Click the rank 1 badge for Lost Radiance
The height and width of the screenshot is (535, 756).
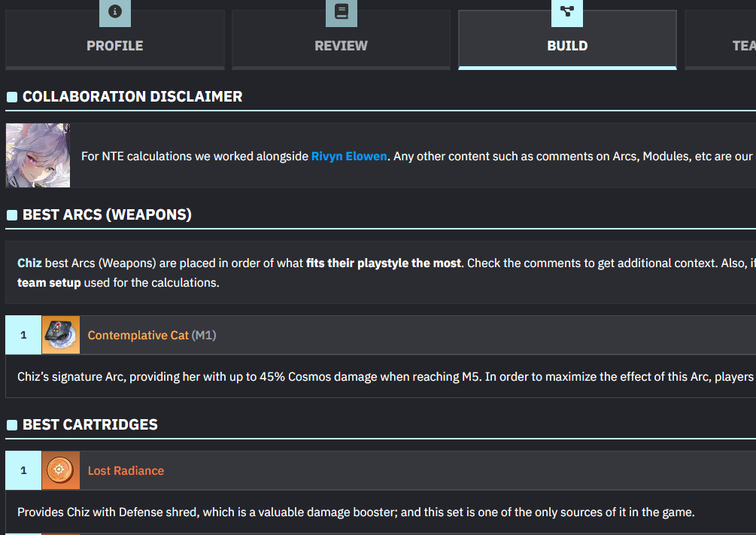[x=23, y=470]
